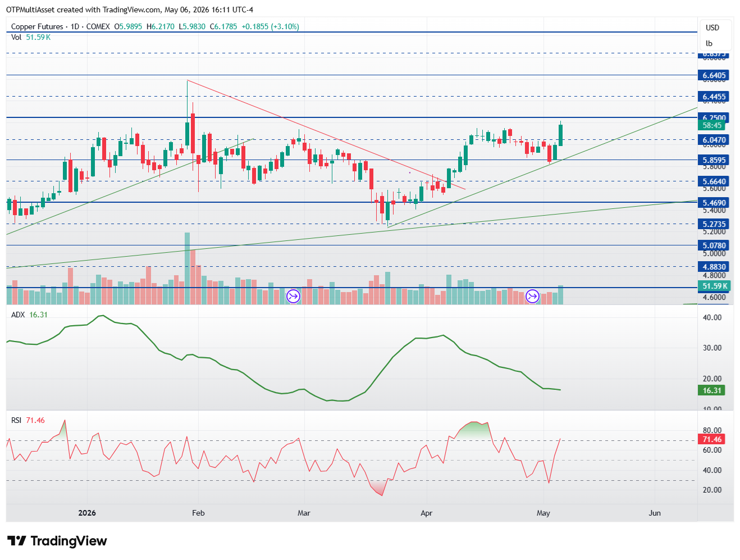740x560 pixels.
Task: Click the 5.4690 price level label
Action: pyautogui.click(x=714, y=203)
